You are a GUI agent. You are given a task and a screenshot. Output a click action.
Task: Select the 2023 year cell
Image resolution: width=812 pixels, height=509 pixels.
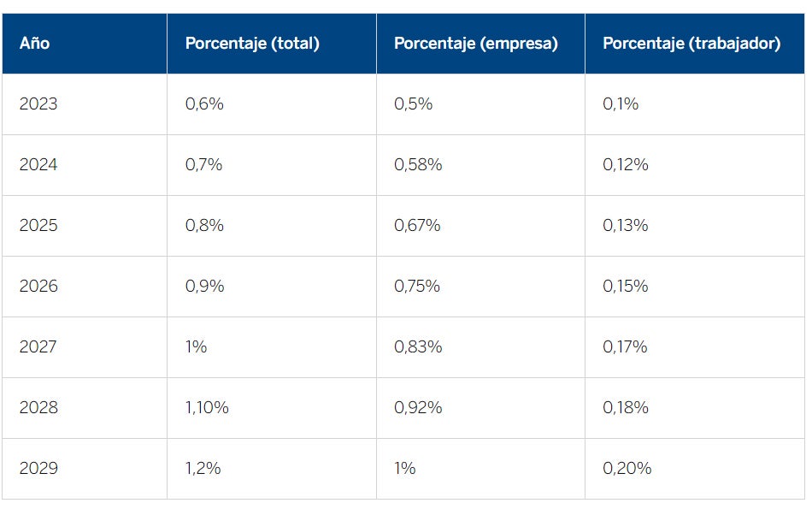[x=38, y=104]
